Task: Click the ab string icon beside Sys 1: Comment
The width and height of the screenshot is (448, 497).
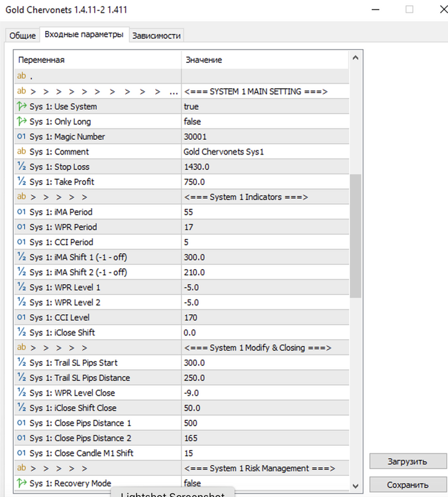Action: (21, 151)
